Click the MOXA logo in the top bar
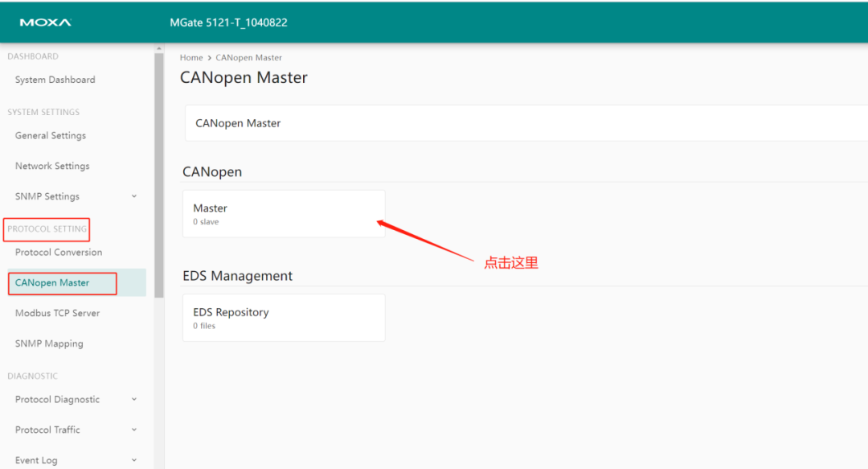Viewport: 868px width, 469px height. [45, 23]
